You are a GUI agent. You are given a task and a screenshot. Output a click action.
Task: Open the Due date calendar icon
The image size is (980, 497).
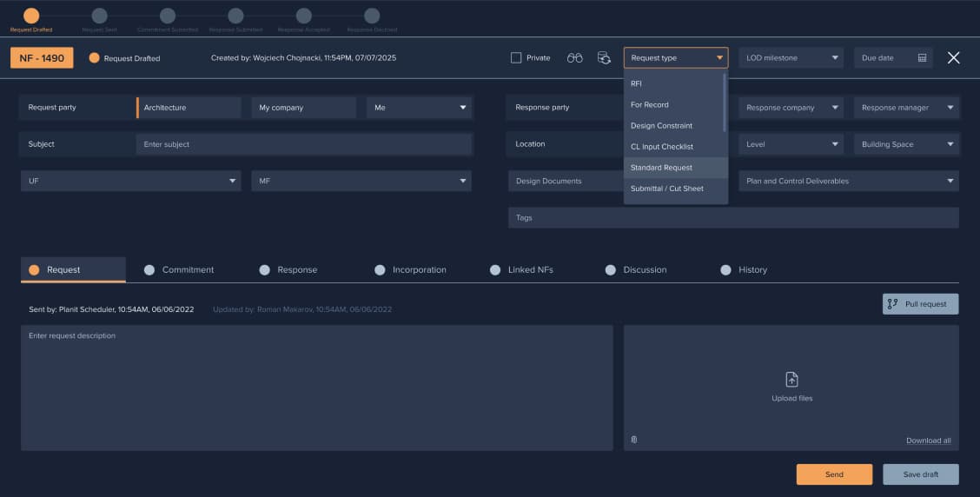pyautogui.click(x=922, y=57)
